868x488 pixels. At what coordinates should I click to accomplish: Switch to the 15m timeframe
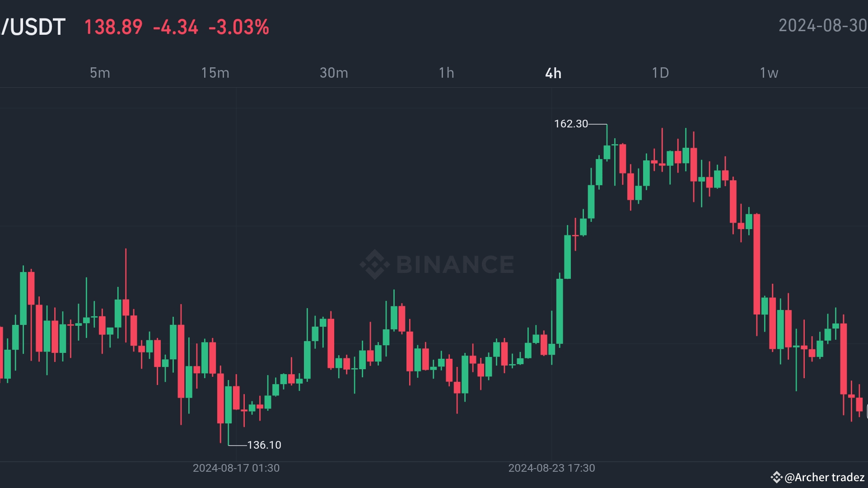[x=215, y=73]
